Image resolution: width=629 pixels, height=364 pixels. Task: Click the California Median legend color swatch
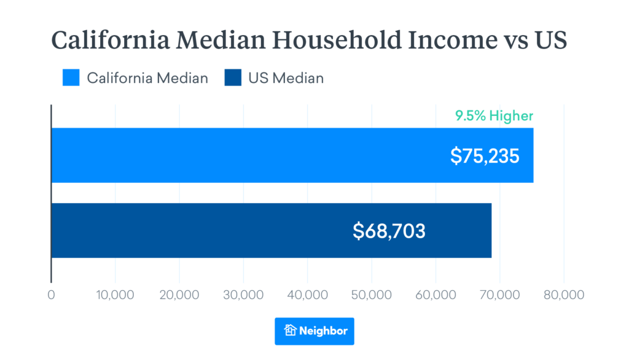(71, 78)
